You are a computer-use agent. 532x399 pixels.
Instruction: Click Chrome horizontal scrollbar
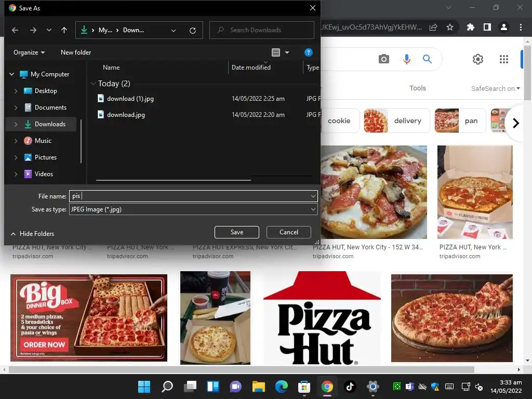pos(241,369)
